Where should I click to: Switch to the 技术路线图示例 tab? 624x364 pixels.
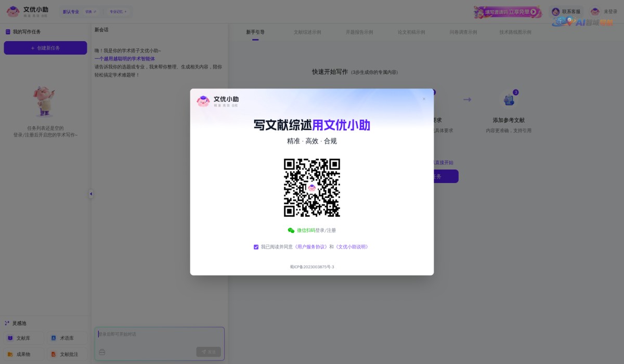tap(515, 32)
